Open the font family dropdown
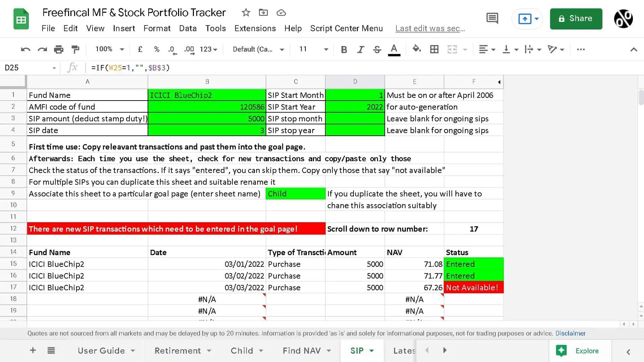 (x=259, y=49)
